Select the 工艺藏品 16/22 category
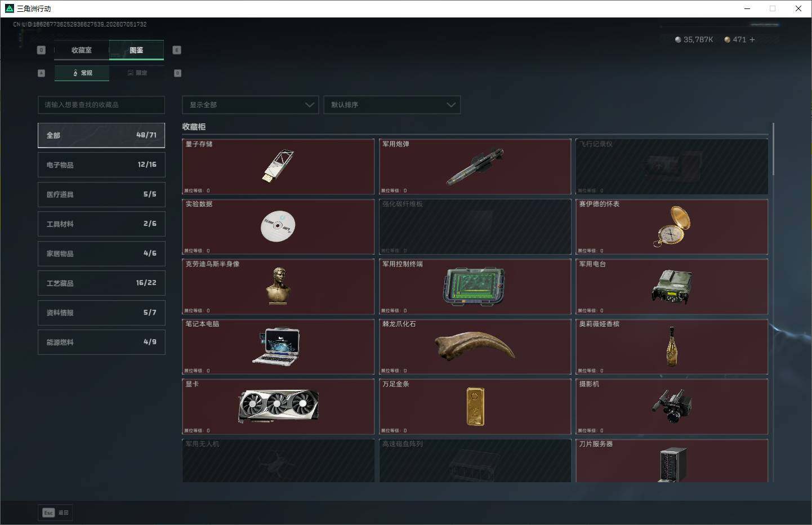812x525 pixels. click(x=101, y=283)
